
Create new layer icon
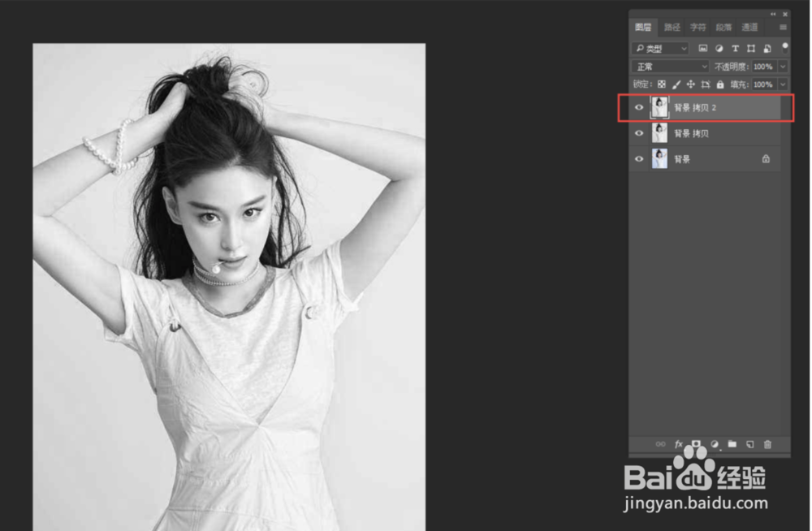click(x=749, y=444)
